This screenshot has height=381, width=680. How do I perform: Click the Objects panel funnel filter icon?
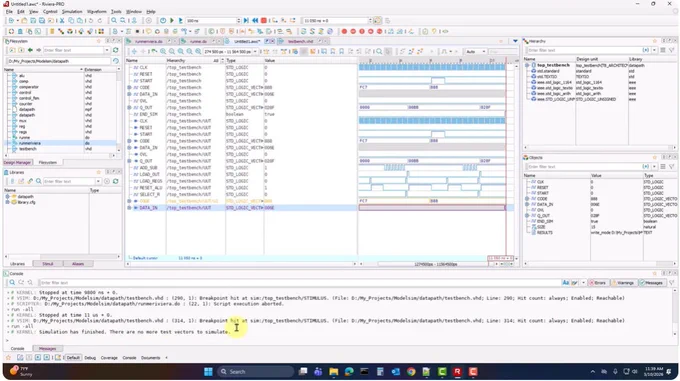tap(672, 166)
